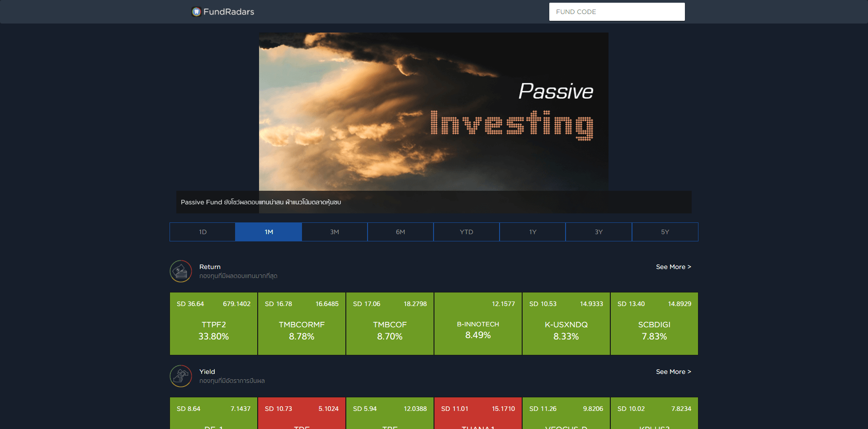Open the TMBCORMF fund card
868x429 pixels.
coord(302,324)
